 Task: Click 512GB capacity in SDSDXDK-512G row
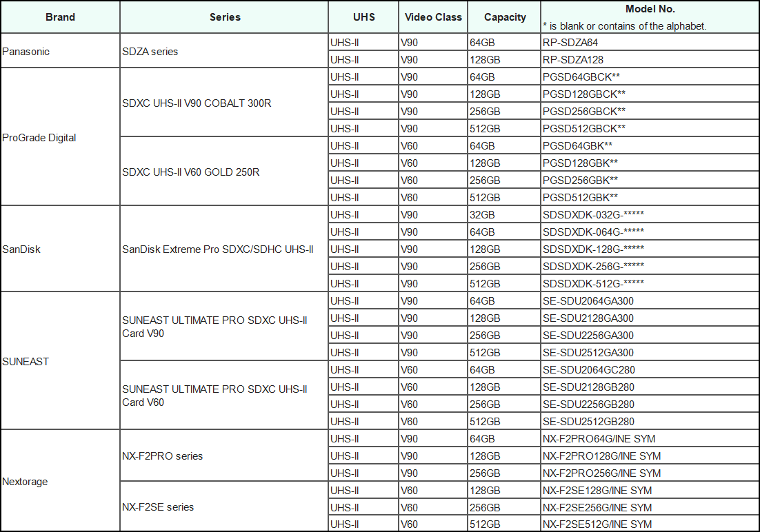pyautogui.click(x=505, y=283)
